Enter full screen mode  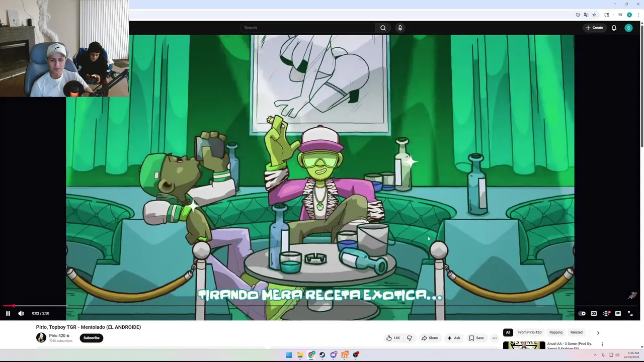pyautogui.click(x=630, y=313)
